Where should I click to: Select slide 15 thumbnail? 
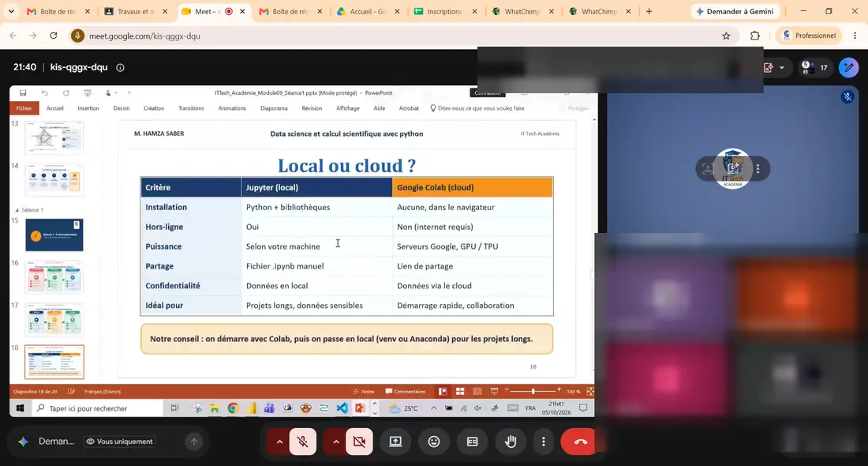[54, 235]
